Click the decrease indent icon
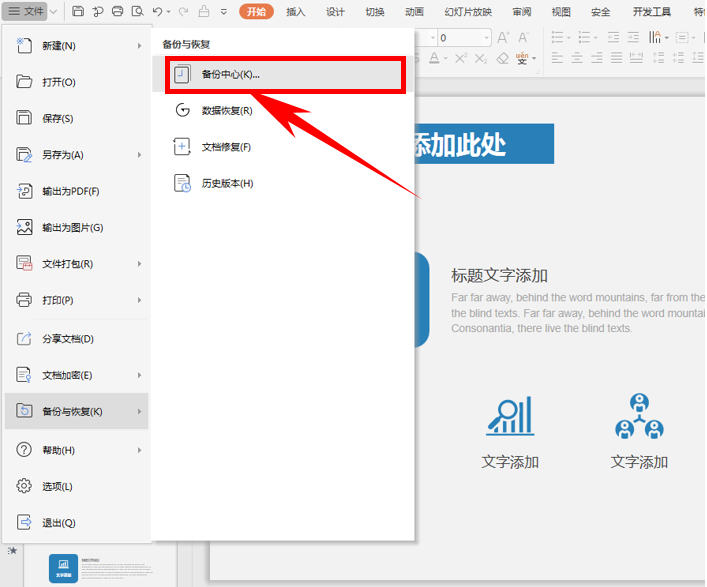This screenshot has width=707, height=587. coord(613,37)
